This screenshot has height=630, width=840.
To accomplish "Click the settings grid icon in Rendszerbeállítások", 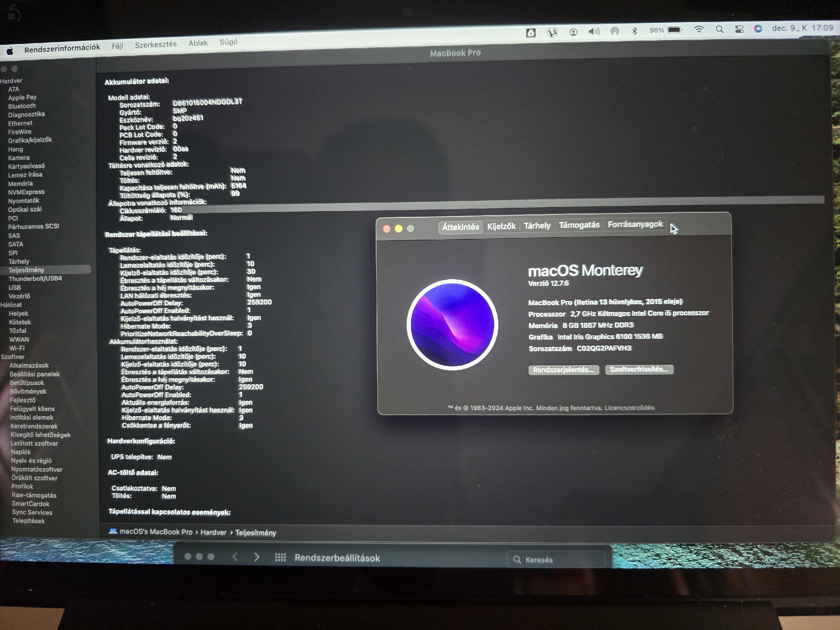I will pos(280,558).
